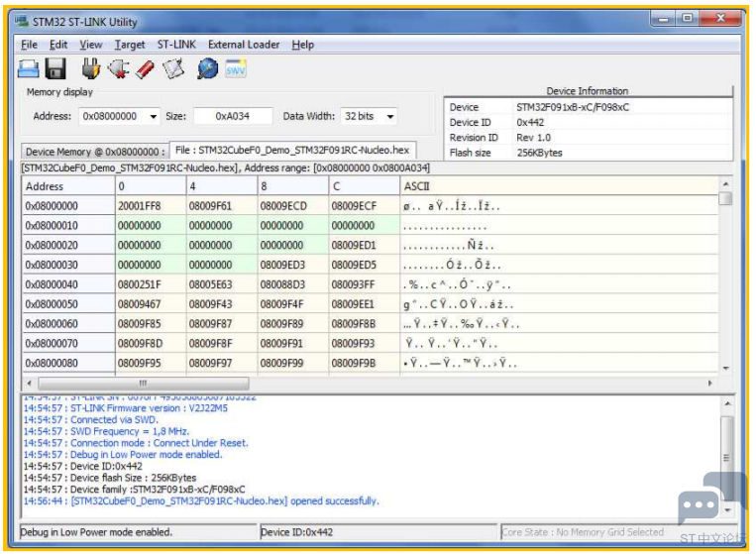Select cell 20001FF8 in first row

click(x=151, y=206)
